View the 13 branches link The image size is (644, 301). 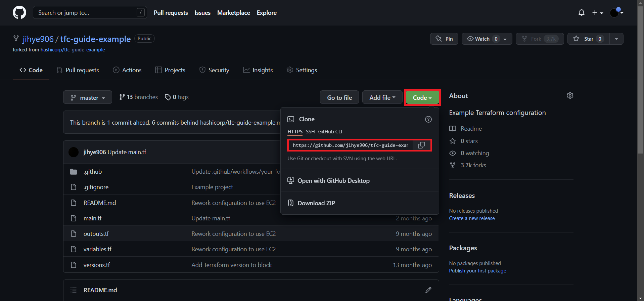point(138,97)
